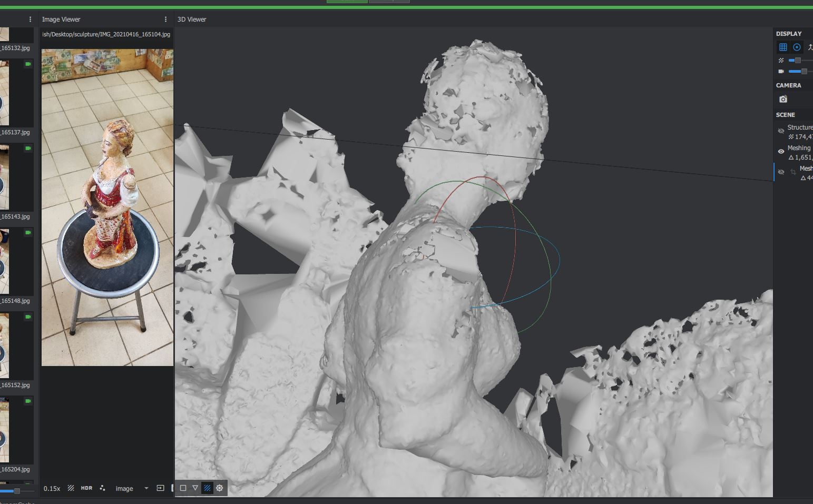
Task: Toggle feature points display icon
Action: [x=102, y=488]
